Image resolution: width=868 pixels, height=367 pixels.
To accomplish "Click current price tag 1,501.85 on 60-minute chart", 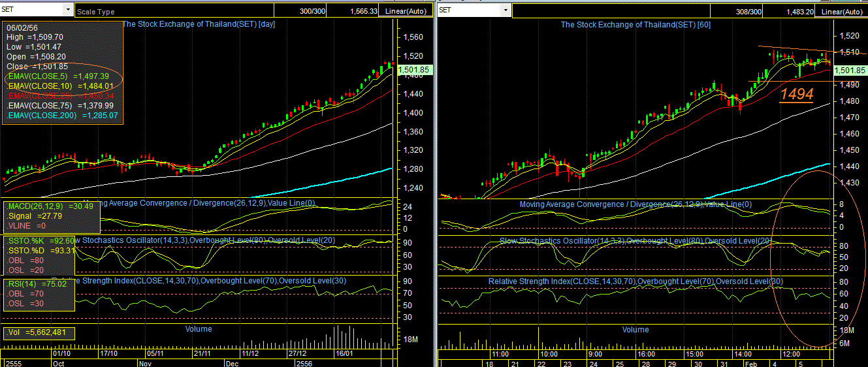I will [x=850, y=70].
